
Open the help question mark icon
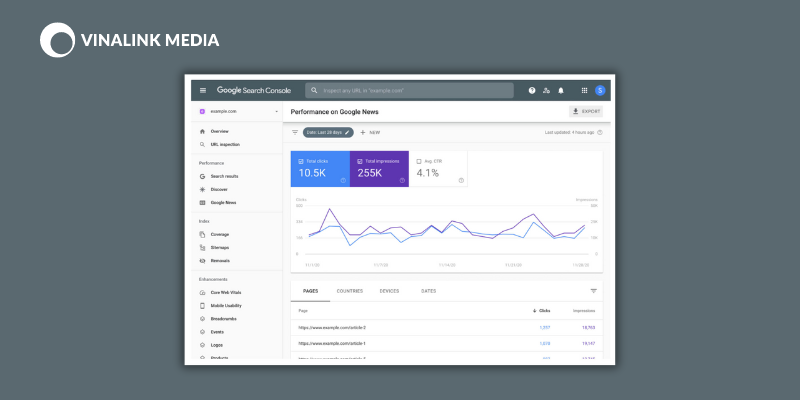(532, 90)
